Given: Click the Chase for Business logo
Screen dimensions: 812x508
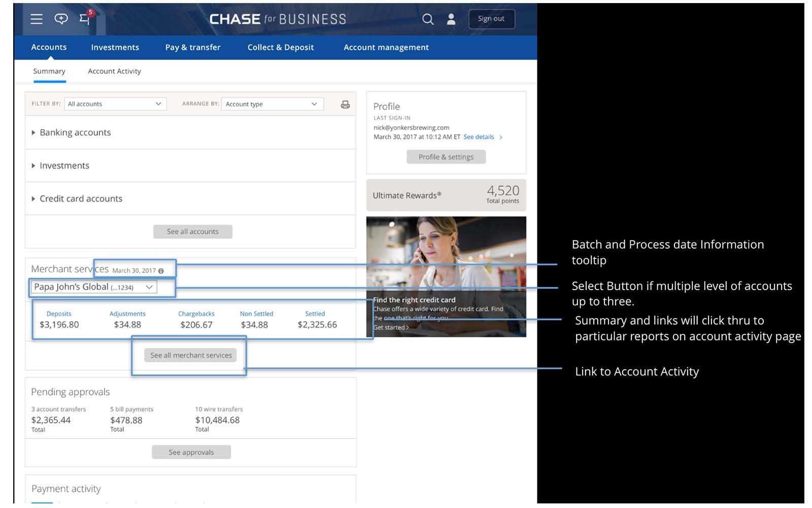Looking at the screenshot, I should pos(278,19).
